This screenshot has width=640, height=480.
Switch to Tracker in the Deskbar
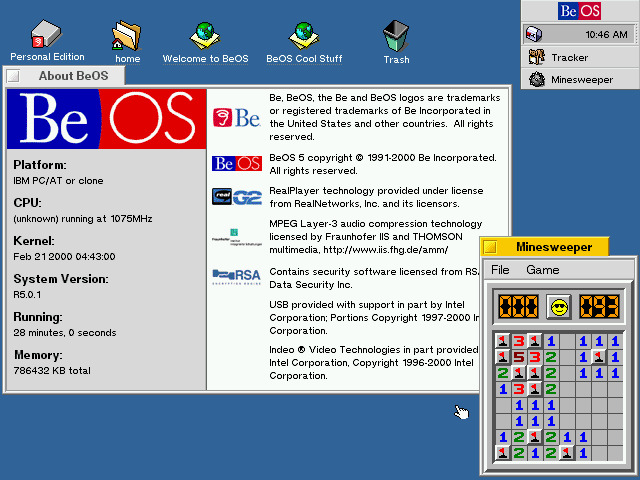pyautogui.click(x=580, y=58)
